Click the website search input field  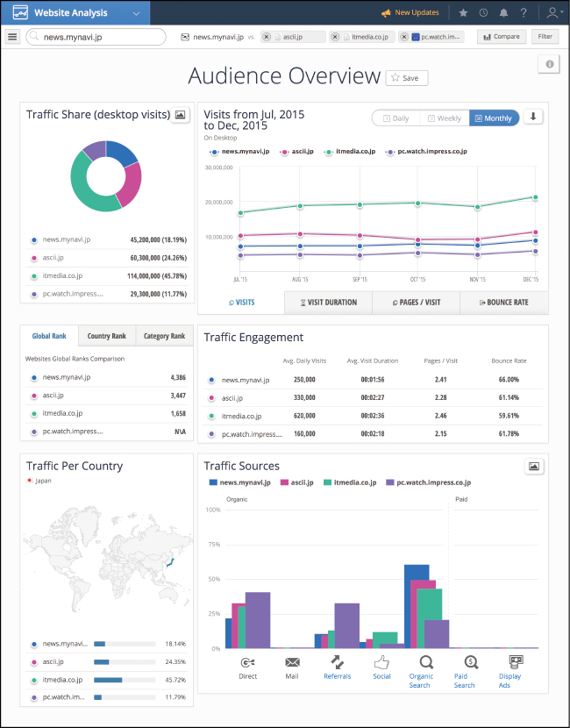point(96,37)
